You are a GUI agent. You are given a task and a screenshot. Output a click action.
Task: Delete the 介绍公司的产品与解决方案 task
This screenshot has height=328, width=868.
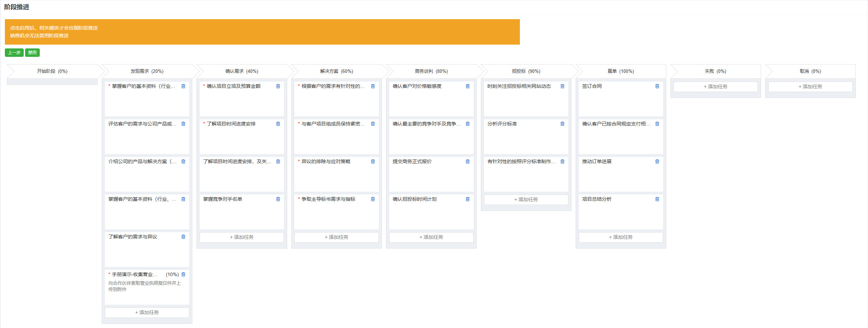(x=183, y=161)
